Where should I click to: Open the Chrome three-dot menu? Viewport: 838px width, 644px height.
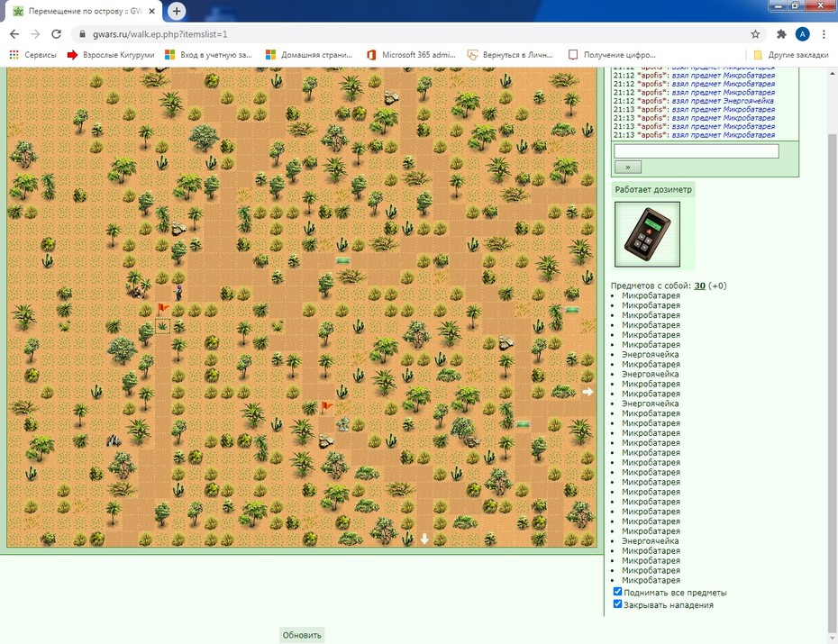824,34
